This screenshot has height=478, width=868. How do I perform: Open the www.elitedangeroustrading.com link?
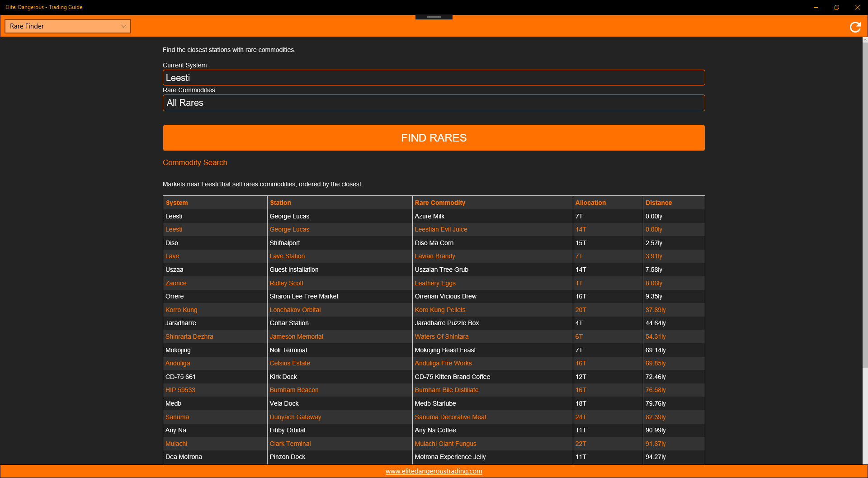(x=434, y=471)
